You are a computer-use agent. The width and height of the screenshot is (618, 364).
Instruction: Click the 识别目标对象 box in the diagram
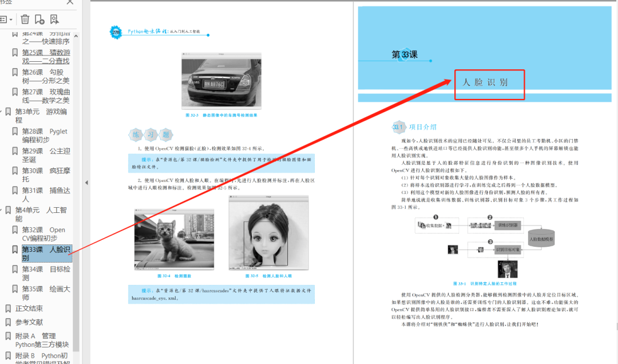[508, 250]
